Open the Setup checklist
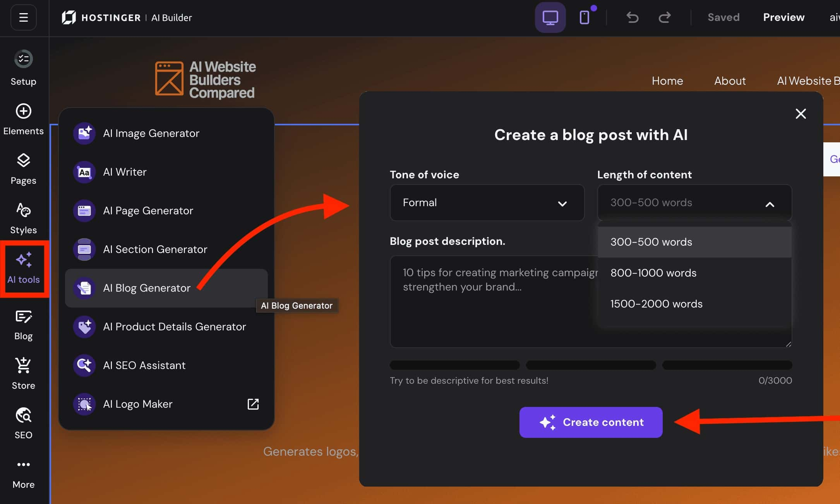840x504 pixels. [23, 68]
